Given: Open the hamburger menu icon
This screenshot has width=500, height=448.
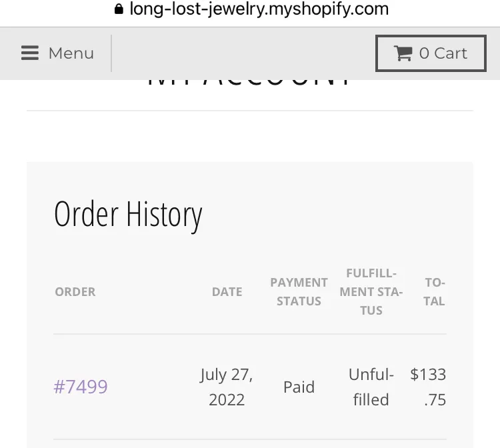Looking at the screenshot, I should [x=30, y=53].
